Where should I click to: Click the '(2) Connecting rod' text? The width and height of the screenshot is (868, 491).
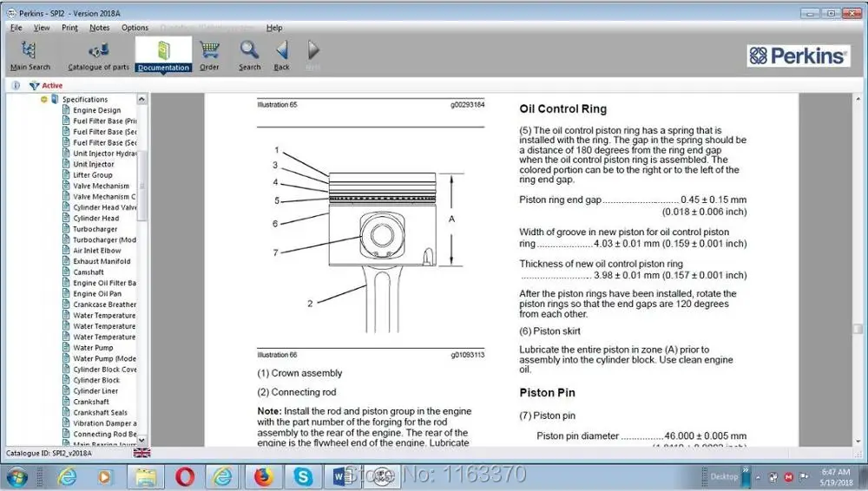(x=297, y=392)
